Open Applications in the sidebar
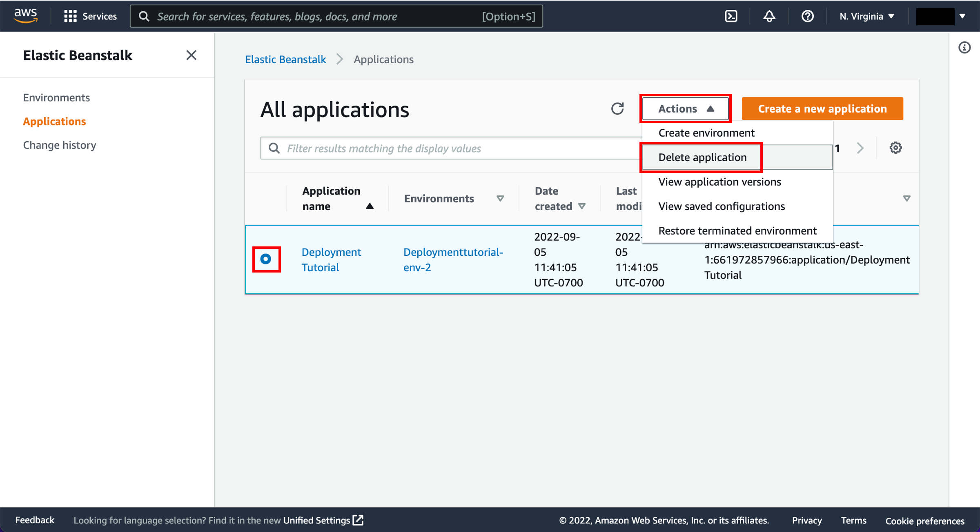 54,122
